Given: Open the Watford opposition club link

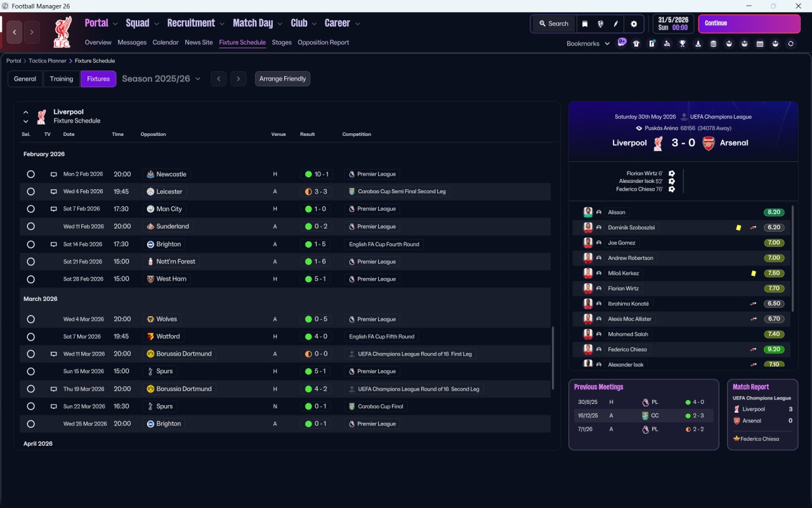Looking at the screenshot, I should click(163, 337).
